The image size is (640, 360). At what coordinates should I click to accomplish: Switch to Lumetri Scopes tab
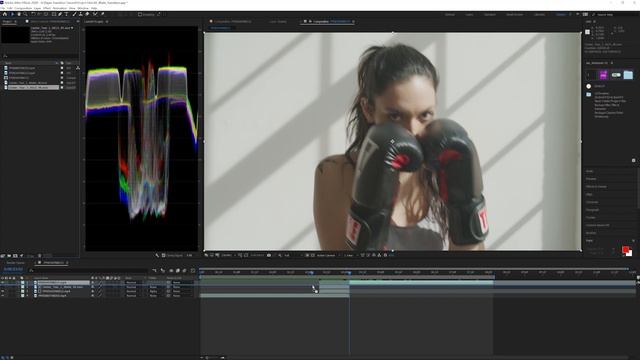click(94, 22)
